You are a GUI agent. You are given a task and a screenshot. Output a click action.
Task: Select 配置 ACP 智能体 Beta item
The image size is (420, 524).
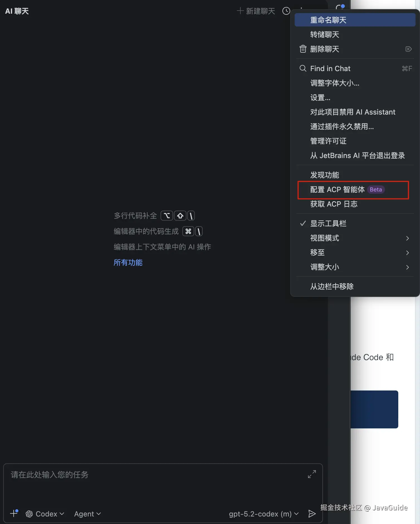[355, 190]
